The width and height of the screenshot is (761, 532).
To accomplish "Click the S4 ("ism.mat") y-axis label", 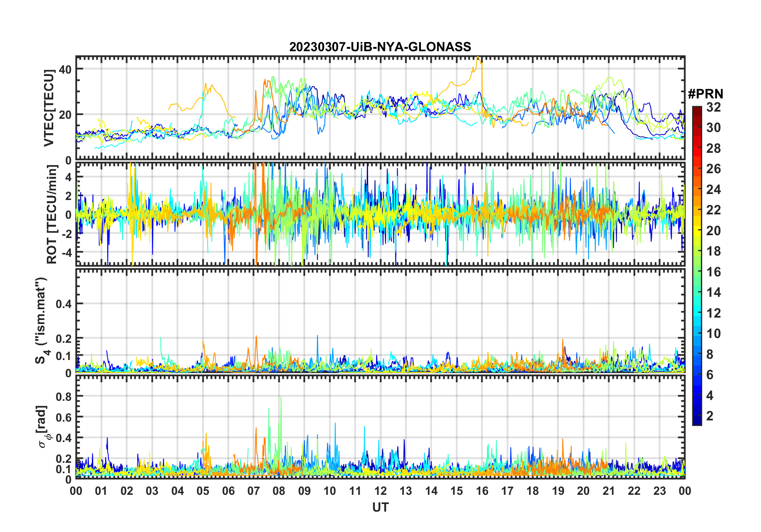I will 41,320.
